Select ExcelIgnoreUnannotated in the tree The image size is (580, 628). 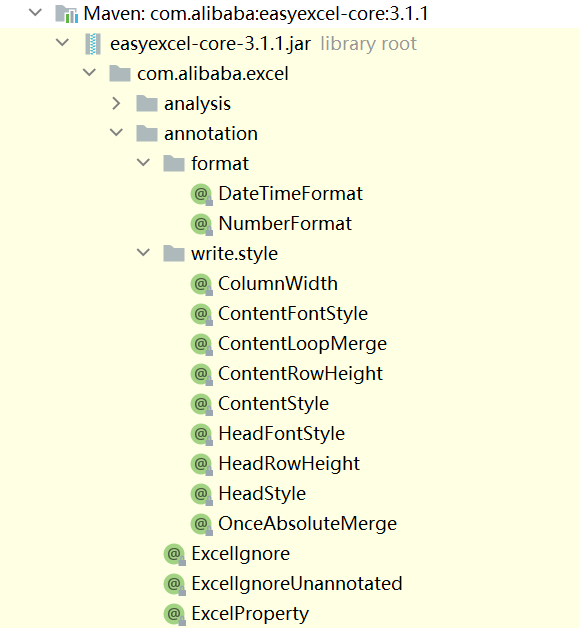(297, 584)
